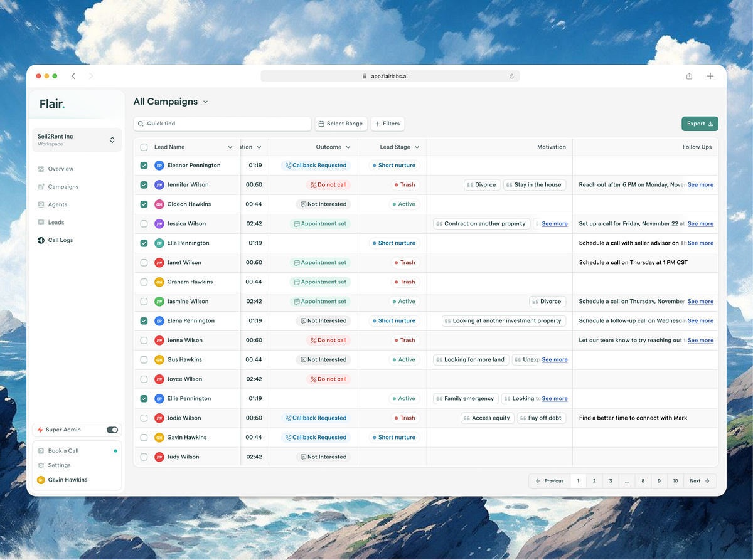
Task: Click the Super Admin lightning icon
Action: pyautogui.click(x=40, y=430)
